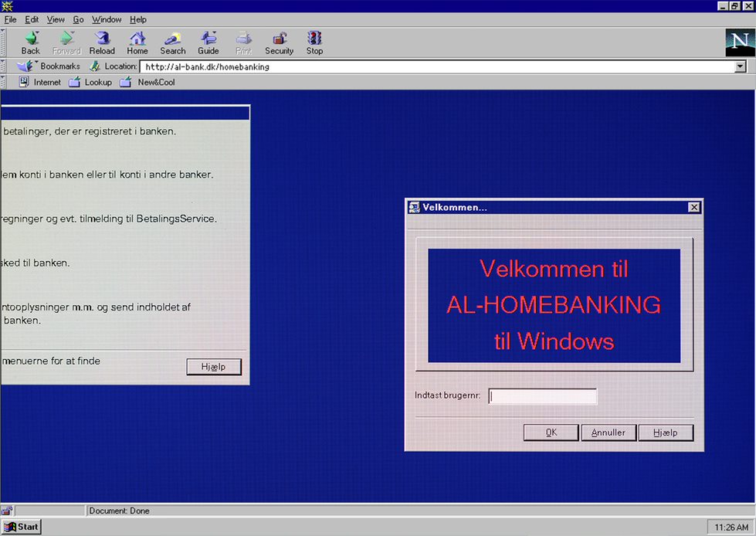
Task: Expand the Location URL history dropdown
Action: pyautogui.click(x=741, y=66)
